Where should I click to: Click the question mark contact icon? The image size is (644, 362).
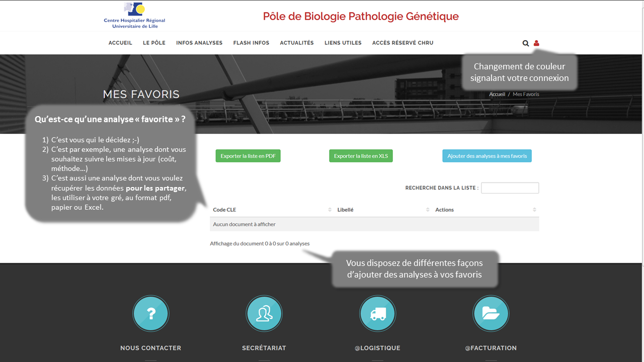point(151,313)
